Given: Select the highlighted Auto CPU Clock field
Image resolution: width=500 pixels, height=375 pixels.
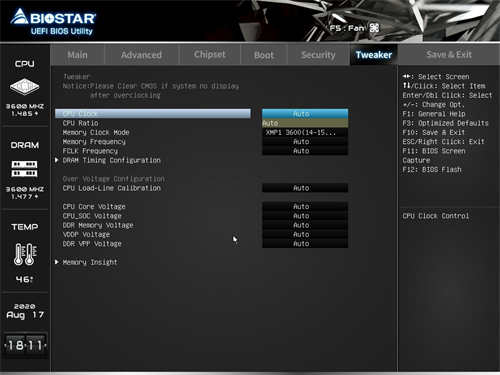Looking at the screenshot, I should [x=305, y=114].
